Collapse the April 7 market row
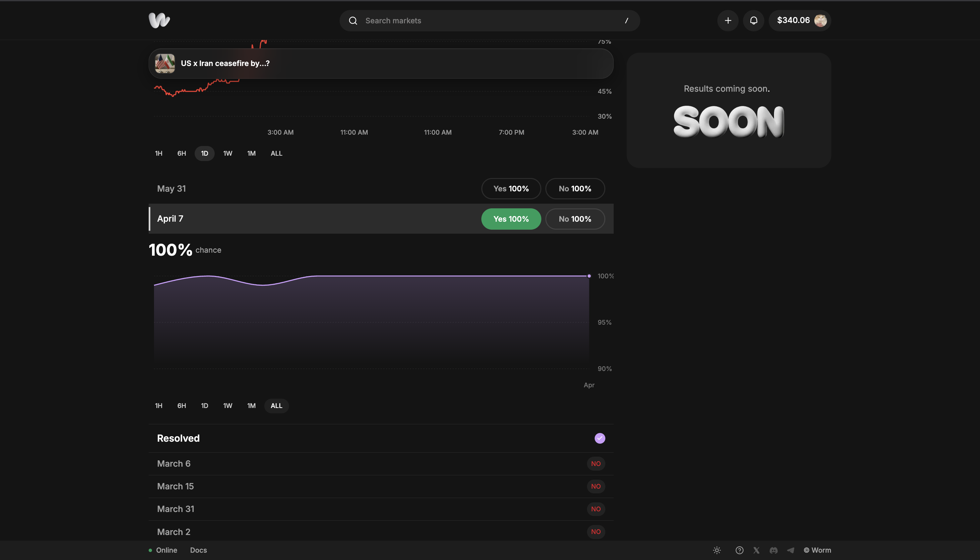This screenshot has width=980, height=560. [x=381, y=218]
